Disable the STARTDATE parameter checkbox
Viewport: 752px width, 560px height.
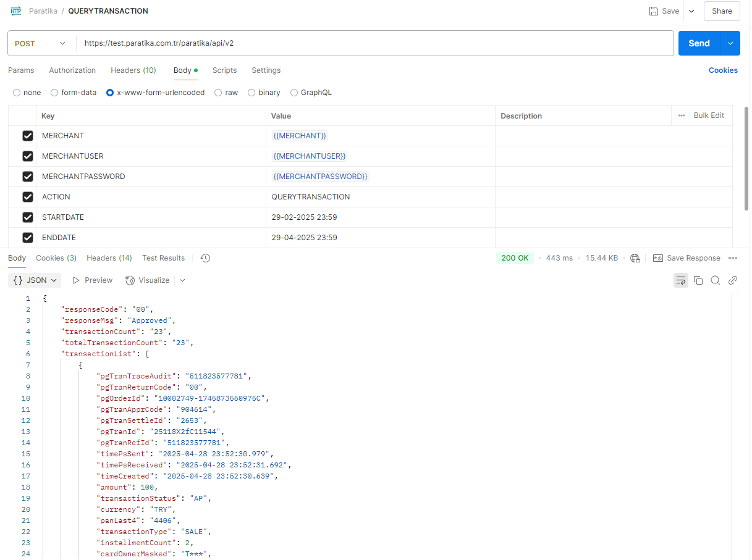(x=28, y=217)
